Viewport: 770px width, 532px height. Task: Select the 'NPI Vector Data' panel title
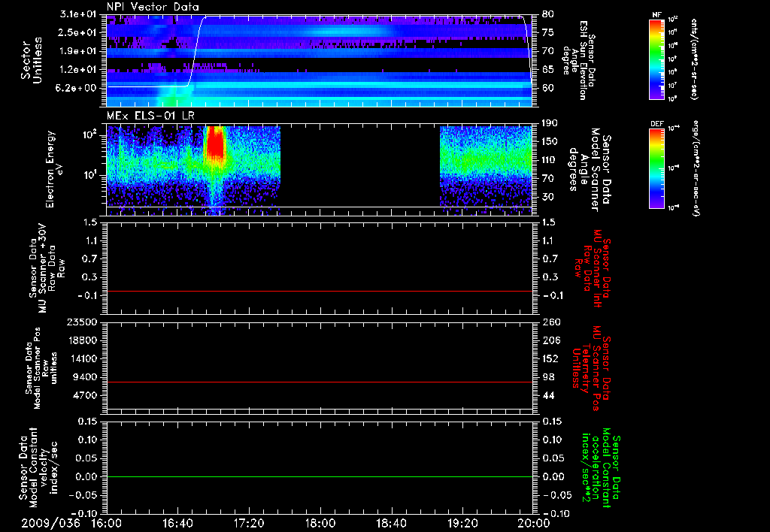pyautogui.click(x=153, y=7)
